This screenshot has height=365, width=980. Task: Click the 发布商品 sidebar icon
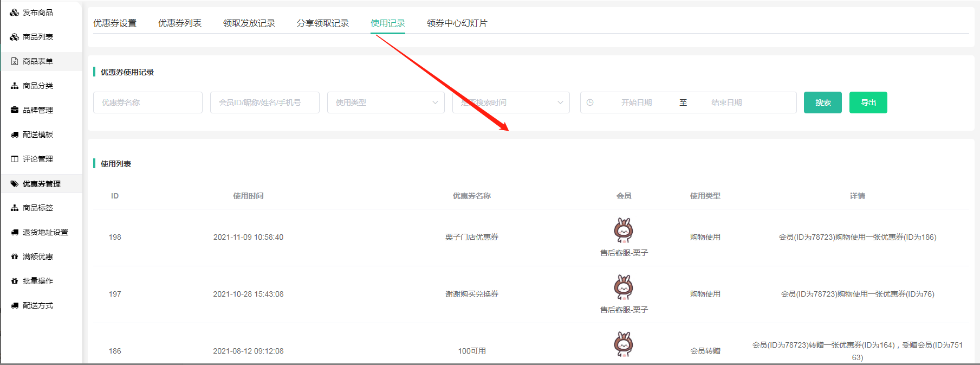(x=15, y=12)
